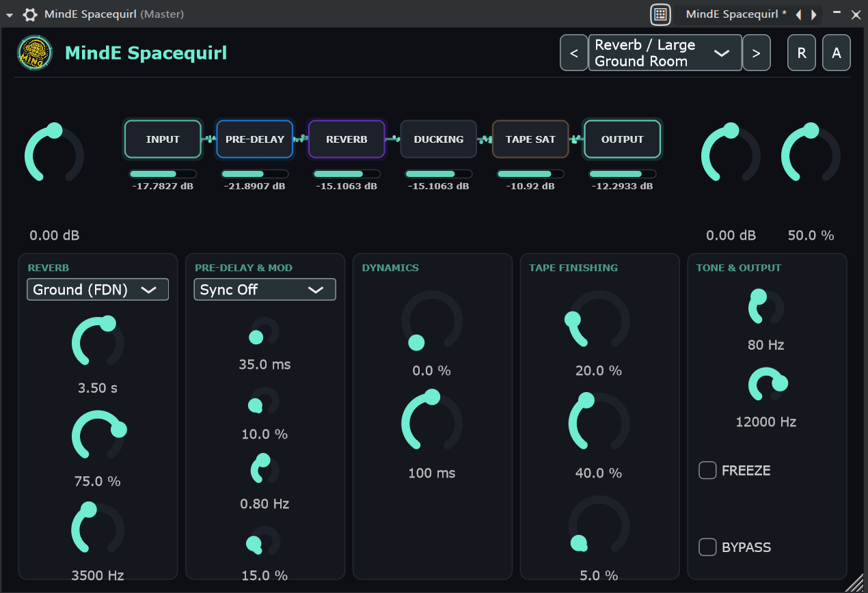Click the low-cut knob at 80 Hz
868x593 pixels.
click(x=765, y=307)
